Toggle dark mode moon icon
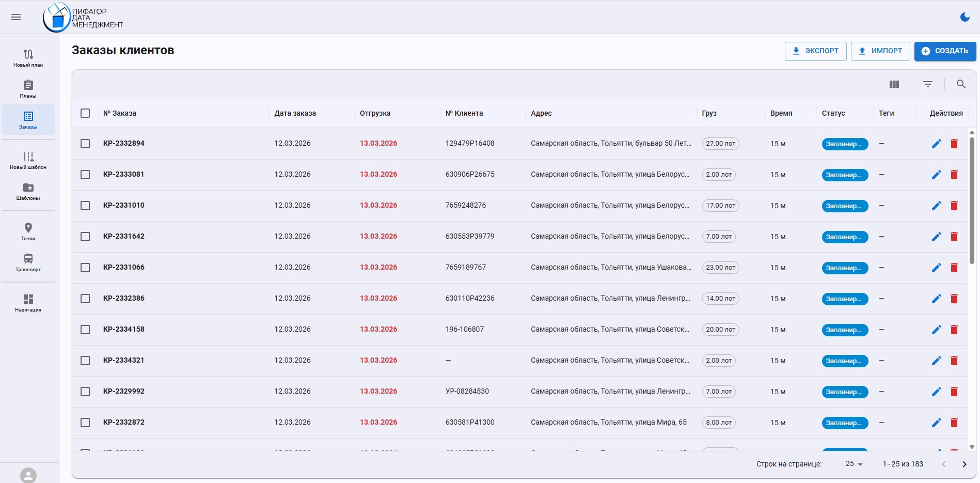Screen dimensions: 980x483 965,17
